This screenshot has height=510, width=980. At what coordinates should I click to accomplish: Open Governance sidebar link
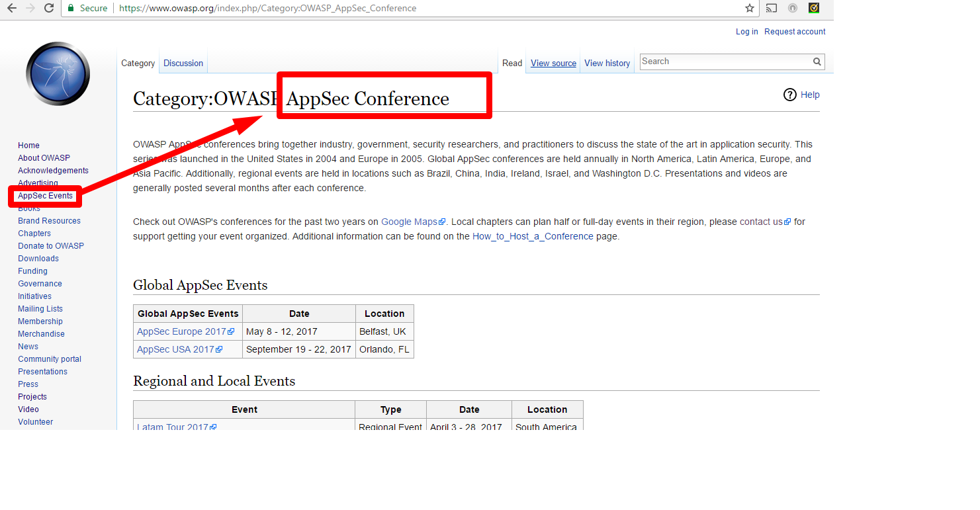click(40, 284)
